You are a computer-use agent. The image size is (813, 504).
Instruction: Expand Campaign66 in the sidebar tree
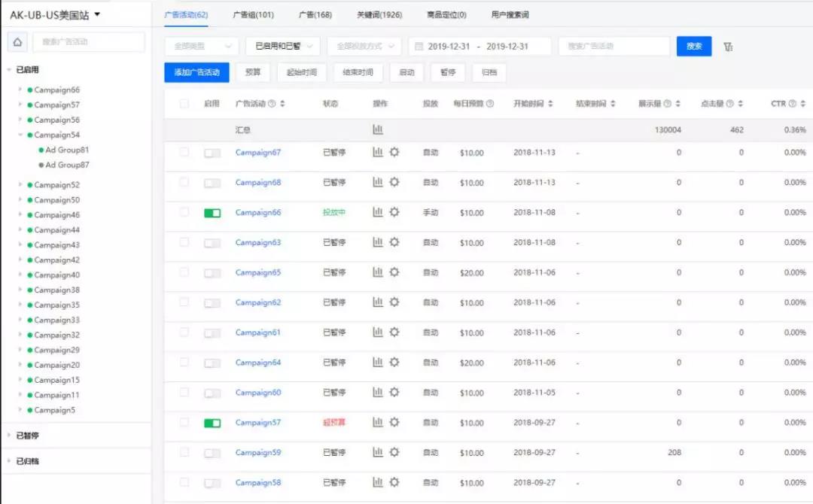click(20, 90)
